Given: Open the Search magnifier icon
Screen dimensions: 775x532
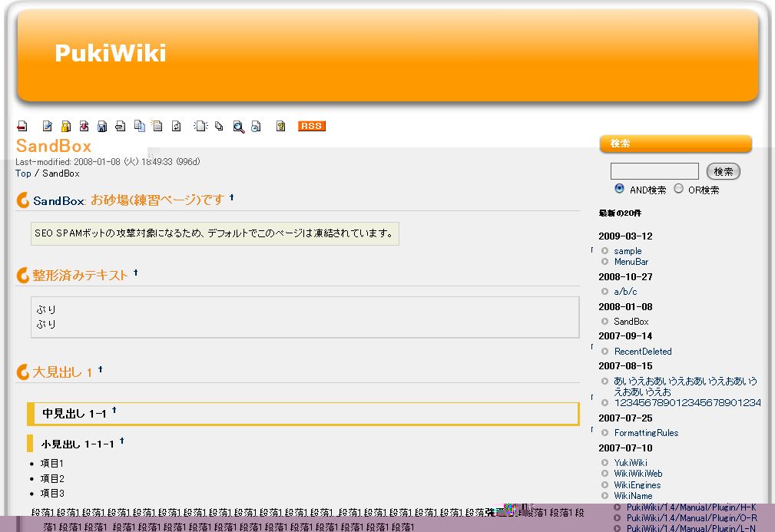Looking at the screenshot, I should (239, 127).
